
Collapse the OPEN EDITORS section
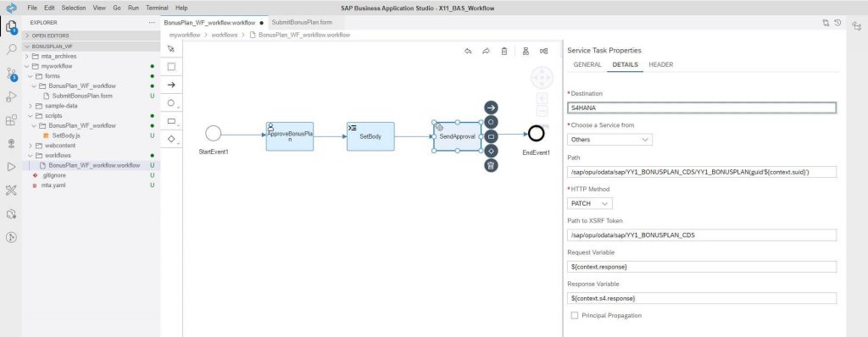(50, 36)
